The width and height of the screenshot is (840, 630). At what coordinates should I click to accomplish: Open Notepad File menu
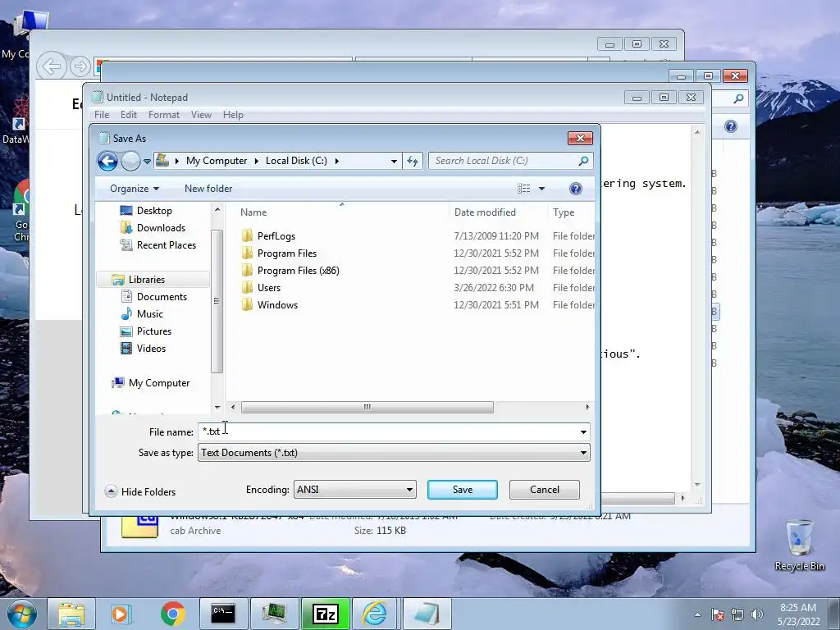click(x=101, y=115)
